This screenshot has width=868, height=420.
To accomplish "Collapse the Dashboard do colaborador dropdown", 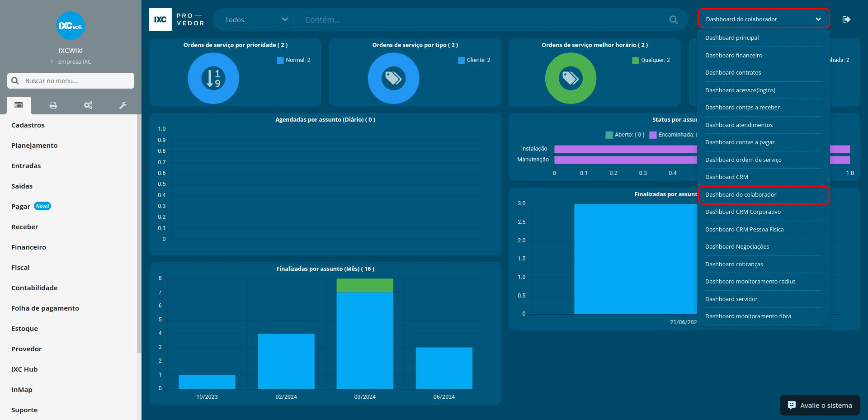I will pos(764,19).
